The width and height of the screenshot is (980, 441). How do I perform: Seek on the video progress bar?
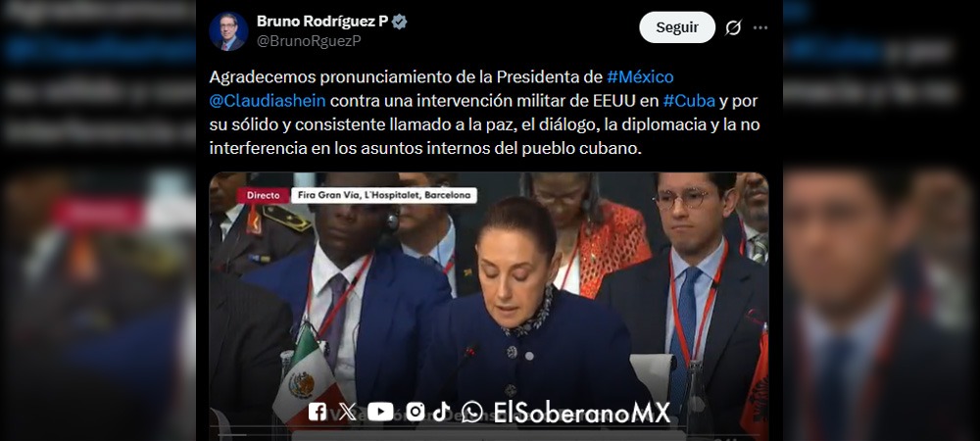pos(489,435)
